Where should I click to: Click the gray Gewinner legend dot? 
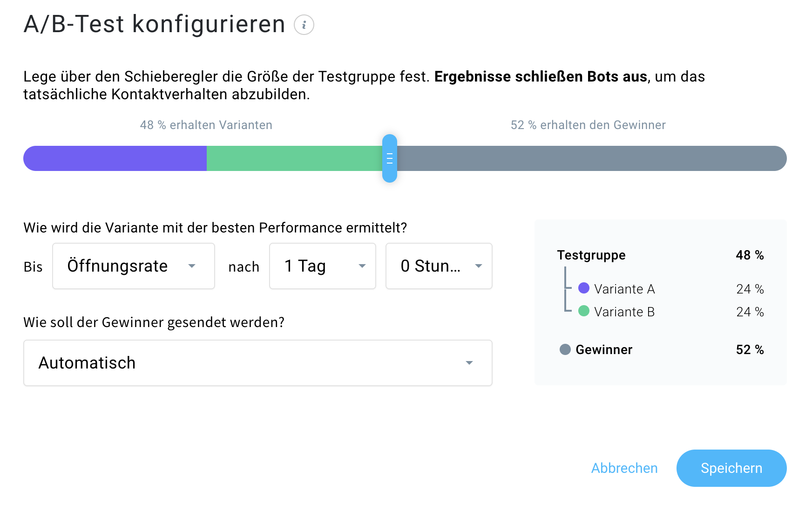[565, 349]
